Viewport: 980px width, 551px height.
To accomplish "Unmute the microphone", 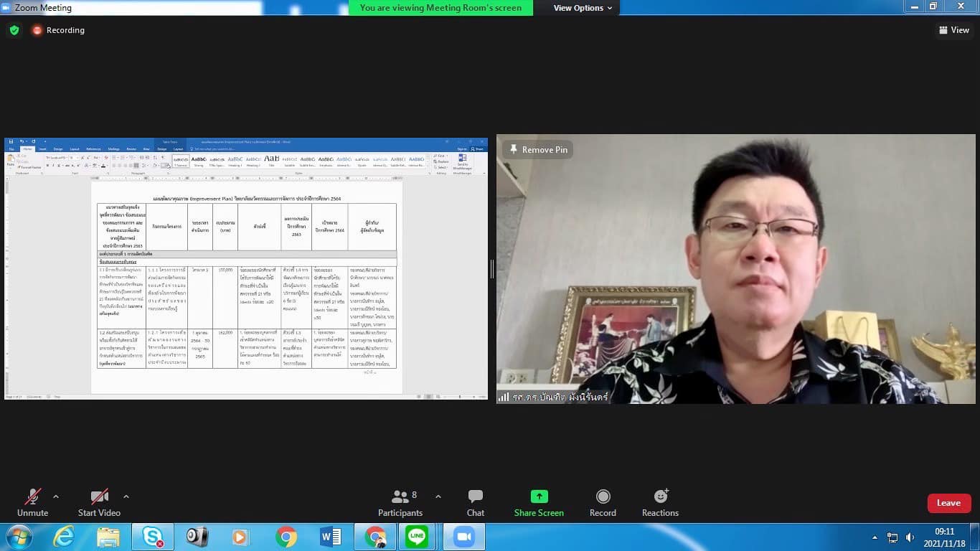I will tap(32, 501).
